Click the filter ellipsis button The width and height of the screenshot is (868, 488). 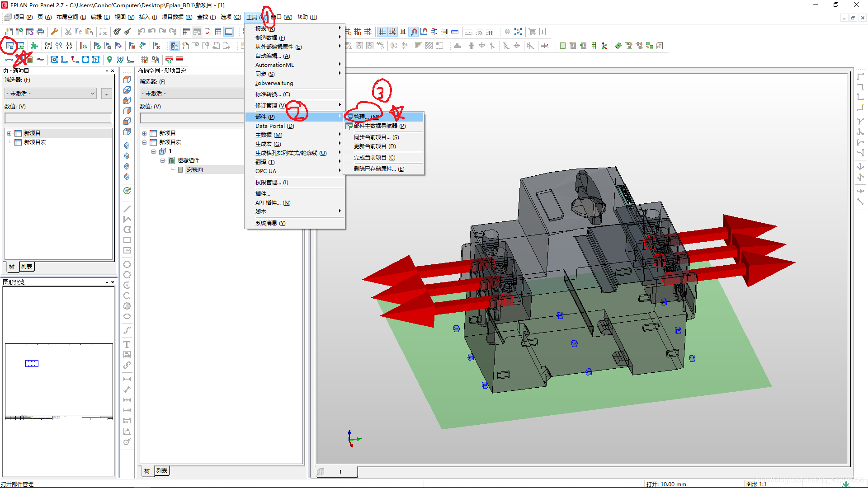pyautogui.click(x=106, y=94)
